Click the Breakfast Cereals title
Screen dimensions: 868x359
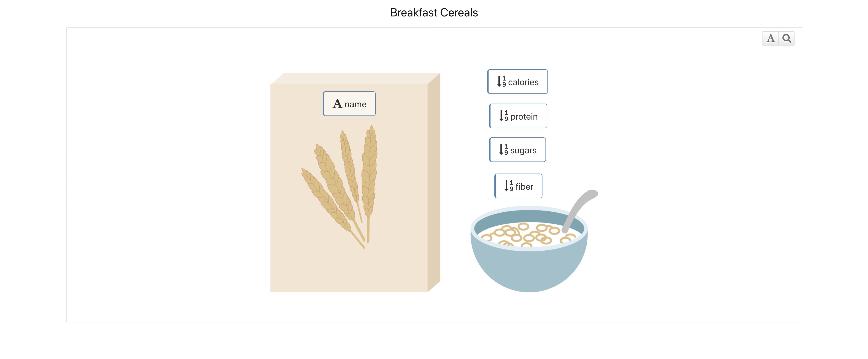[434, 13]
